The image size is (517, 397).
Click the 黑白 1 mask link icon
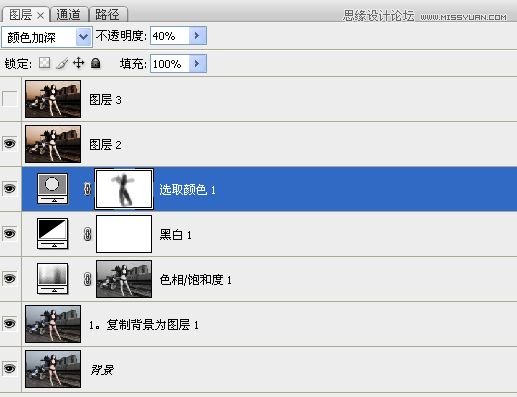tap(87, 234)
